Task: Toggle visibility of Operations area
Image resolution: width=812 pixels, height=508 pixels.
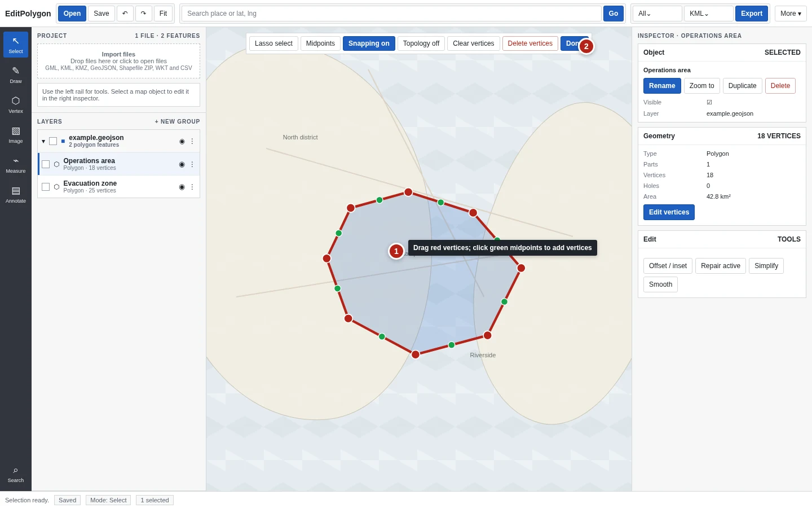Action: [x=182, y=164]
